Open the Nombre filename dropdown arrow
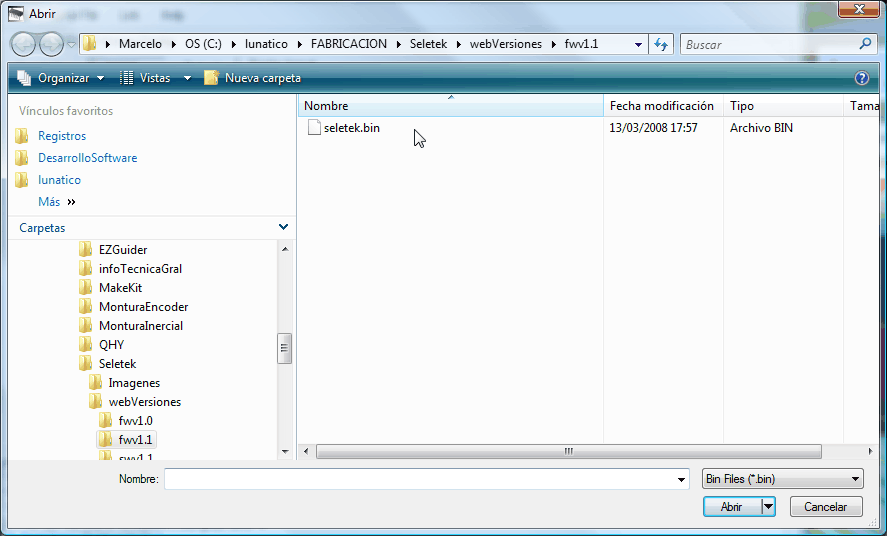The width and height of the screenshot is (887, 536). pos(681,479)
